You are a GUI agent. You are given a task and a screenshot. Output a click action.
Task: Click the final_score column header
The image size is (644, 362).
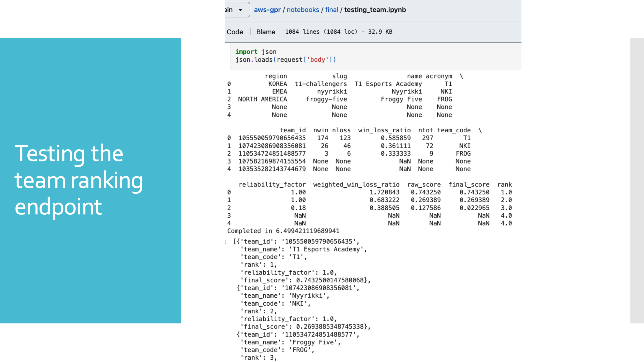(x=469, y=184)
